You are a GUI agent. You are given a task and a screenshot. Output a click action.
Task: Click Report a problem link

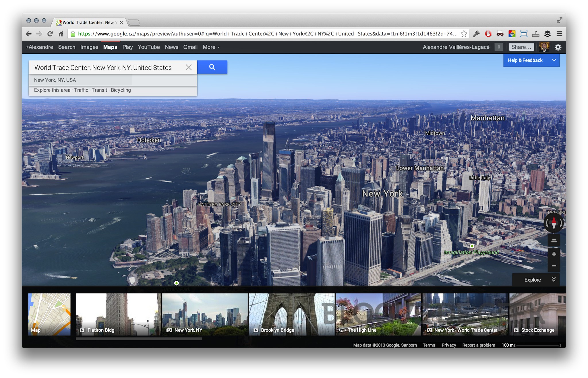point(479,345)
